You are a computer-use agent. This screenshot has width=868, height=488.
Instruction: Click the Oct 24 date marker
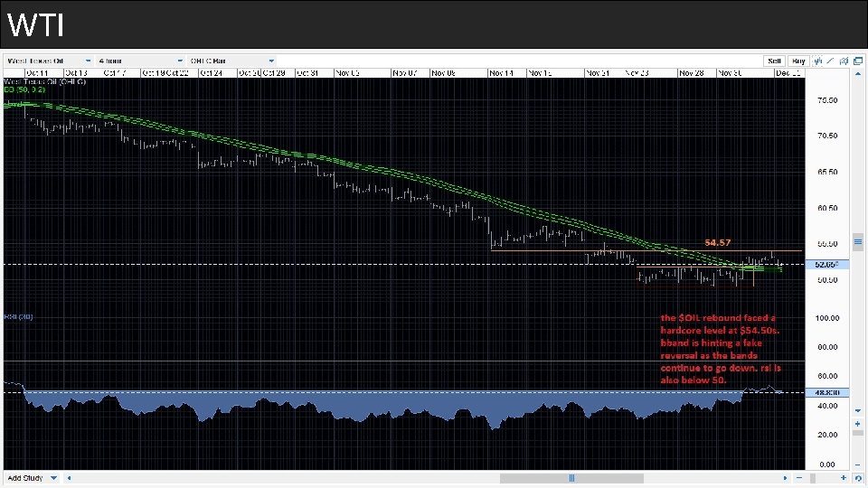[x=211, y=73]
